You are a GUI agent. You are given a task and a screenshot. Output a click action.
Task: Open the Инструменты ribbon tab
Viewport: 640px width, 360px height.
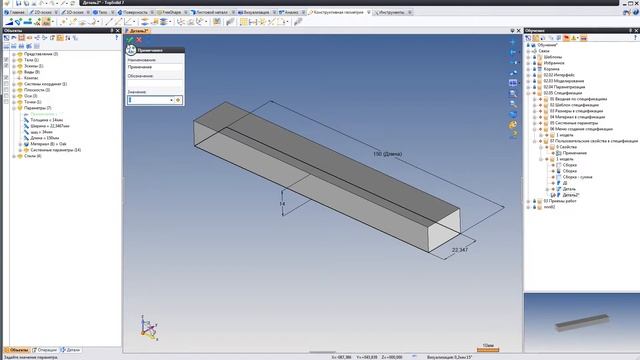(392, 13)
